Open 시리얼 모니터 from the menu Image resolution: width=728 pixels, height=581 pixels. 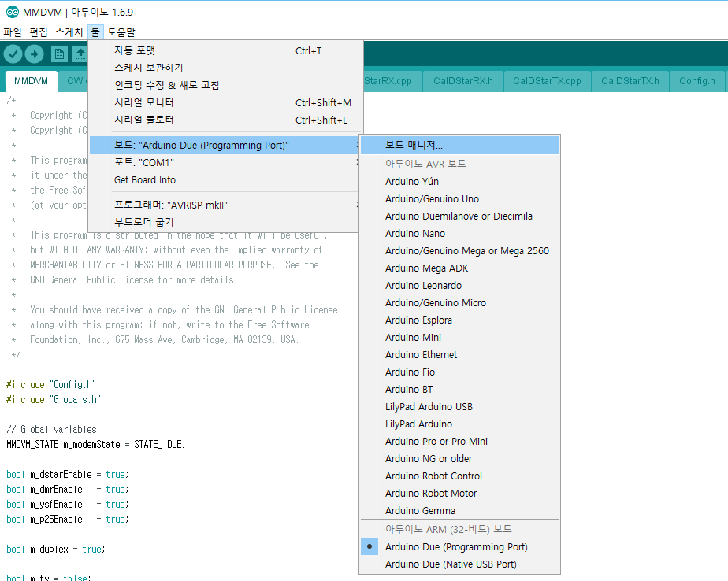pyautogui.click(x=225, y=102)
